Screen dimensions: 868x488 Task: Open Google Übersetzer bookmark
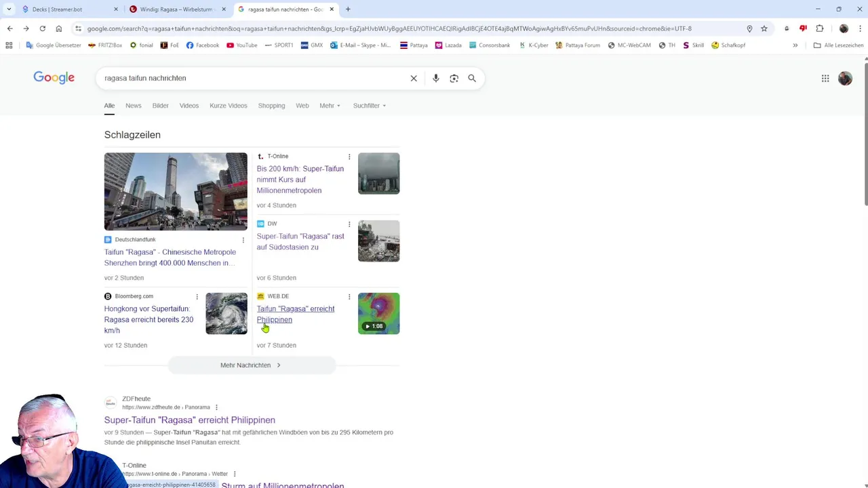click(54, 45)
